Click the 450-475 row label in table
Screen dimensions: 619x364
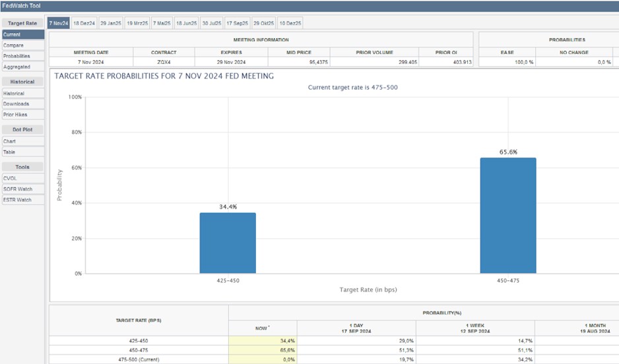pyautogui.click(x=139, y=350)
